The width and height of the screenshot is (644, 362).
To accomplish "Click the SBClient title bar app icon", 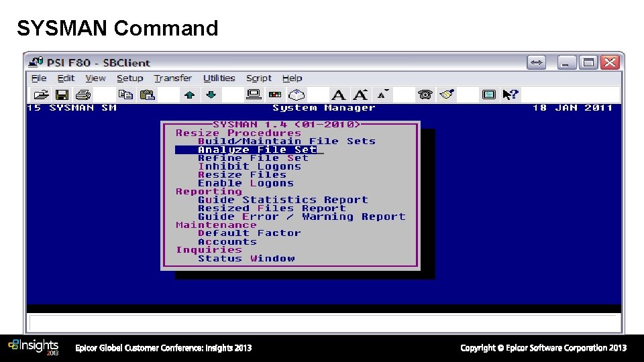I will click(36, 62).
